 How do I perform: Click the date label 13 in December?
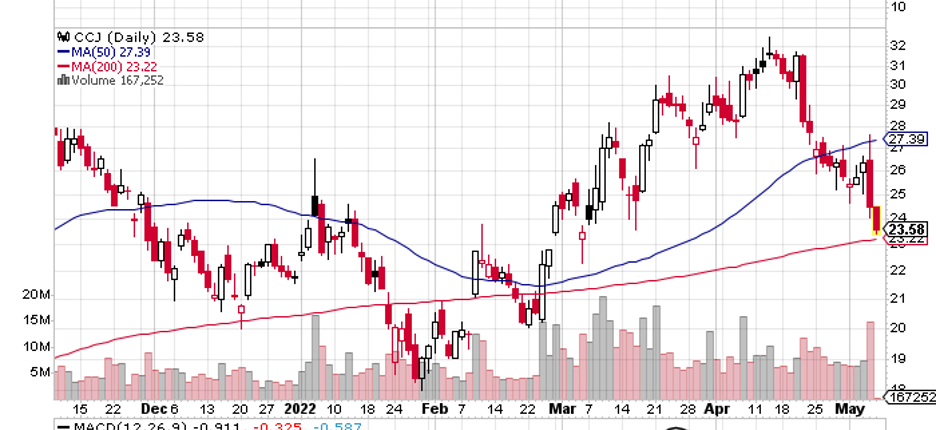(x=207, y=409)
